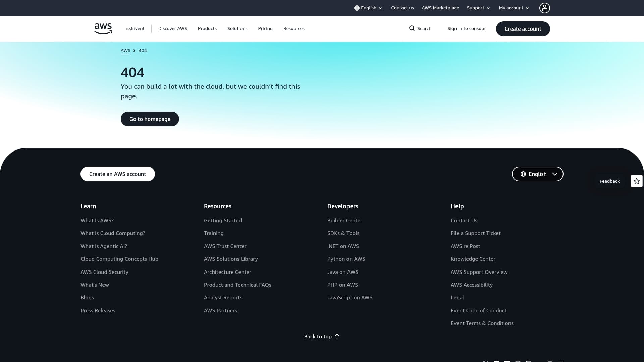The width and height of the screenshot is (644, 362).
Task: Open the Discover AWS menu
Action: (x=173, y=28)
